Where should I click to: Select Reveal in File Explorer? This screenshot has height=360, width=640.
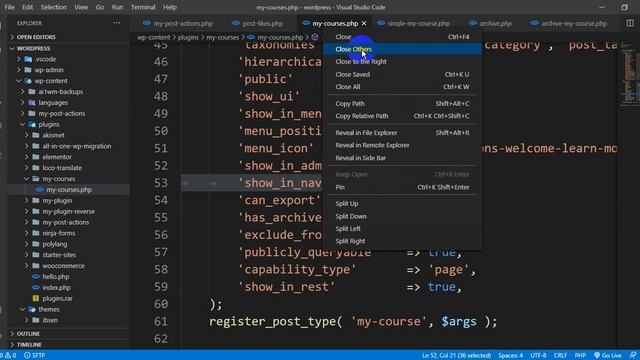point(402,133)
